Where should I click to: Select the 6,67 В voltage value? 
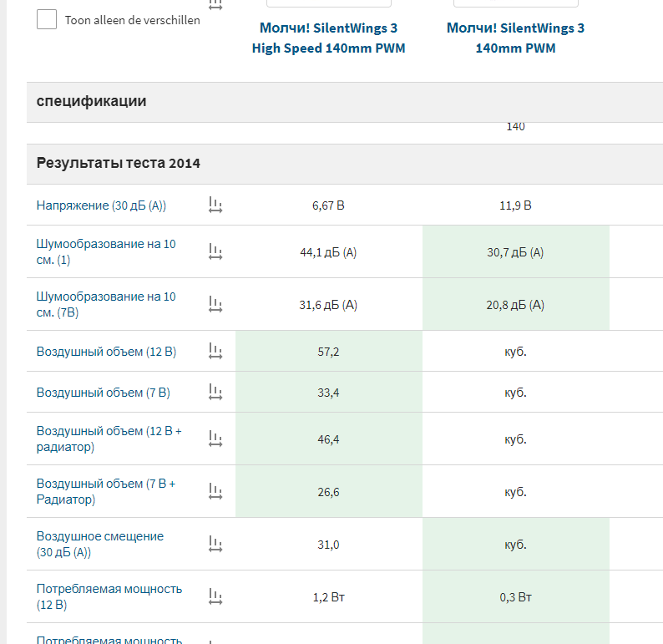point(328,205)
